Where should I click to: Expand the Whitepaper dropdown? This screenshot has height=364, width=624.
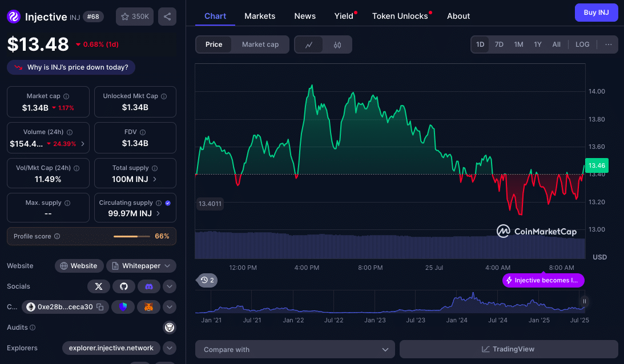[x=141, y=266]
